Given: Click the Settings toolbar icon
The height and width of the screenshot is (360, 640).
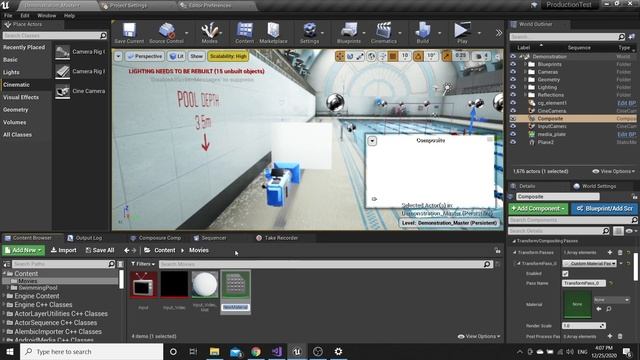Looking at the screenshot, I should tap(309, 33).
